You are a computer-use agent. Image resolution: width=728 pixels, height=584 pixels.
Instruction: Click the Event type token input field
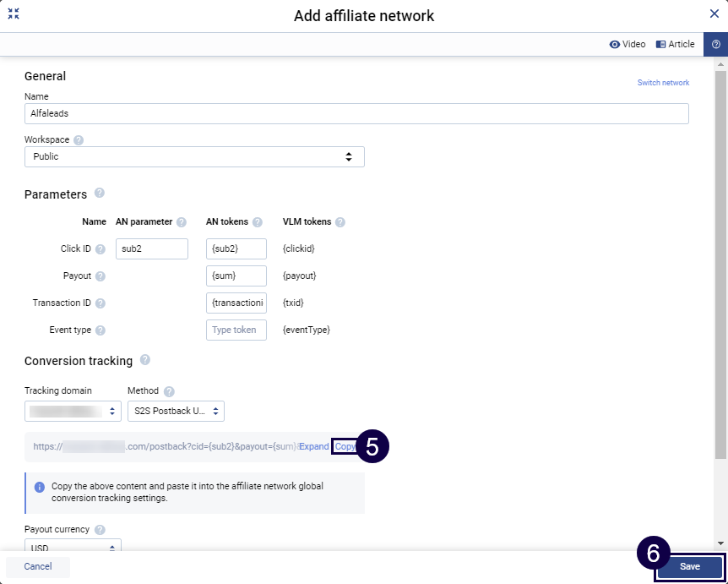(x=236, y=330)
